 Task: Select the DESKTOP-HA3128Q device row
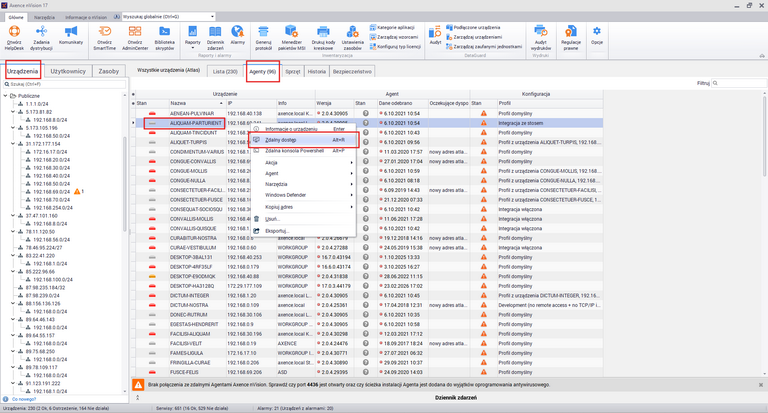tap(367, 286)
